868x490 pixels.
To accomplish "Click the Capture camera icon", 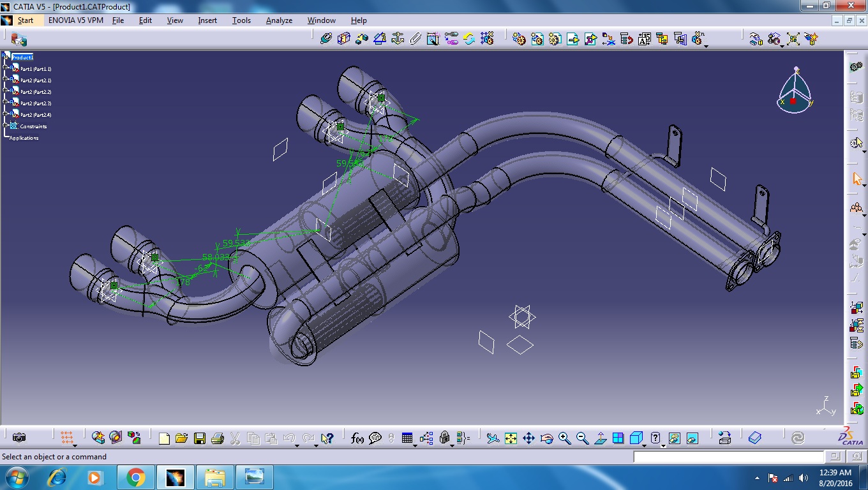I will [x=19, y=438].
